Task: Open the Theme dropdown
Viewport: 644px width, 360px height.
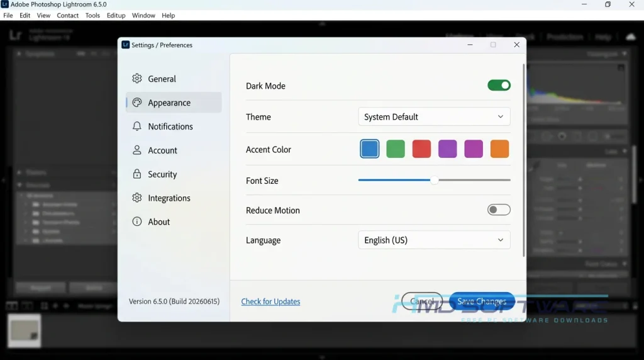Action: click(434, 116)
